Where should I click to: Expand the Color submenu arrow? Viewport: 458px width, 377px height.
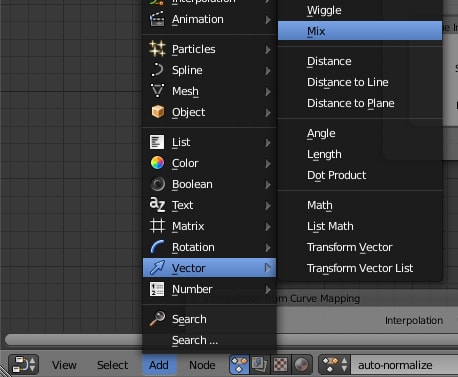[x=268, y=164]
